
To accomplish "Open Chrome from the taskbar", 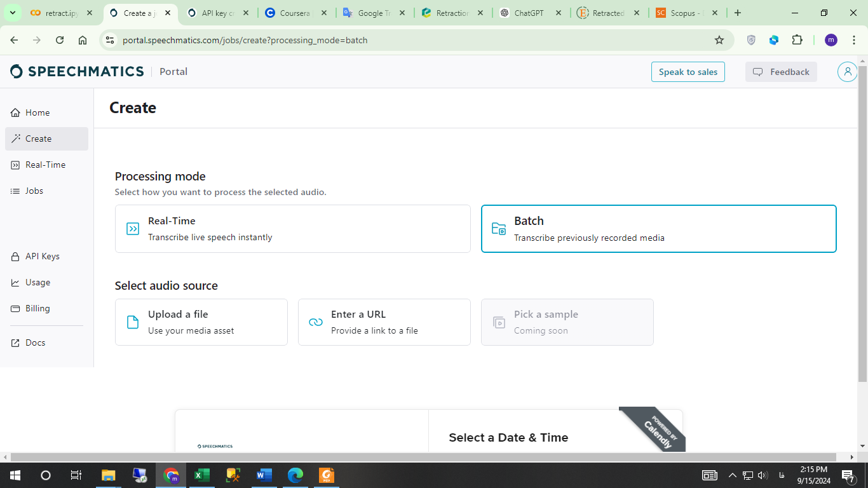I will click(x=171, y=475).
